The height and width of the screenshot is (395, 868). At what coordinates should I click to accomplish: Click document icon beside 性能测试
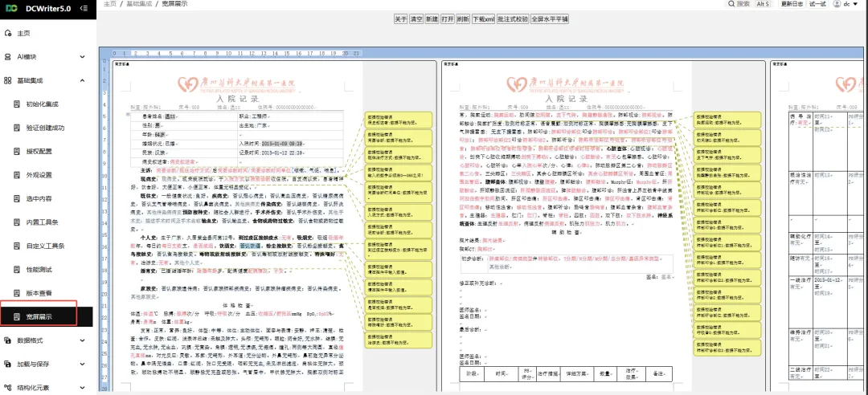[x=17, y=270]
